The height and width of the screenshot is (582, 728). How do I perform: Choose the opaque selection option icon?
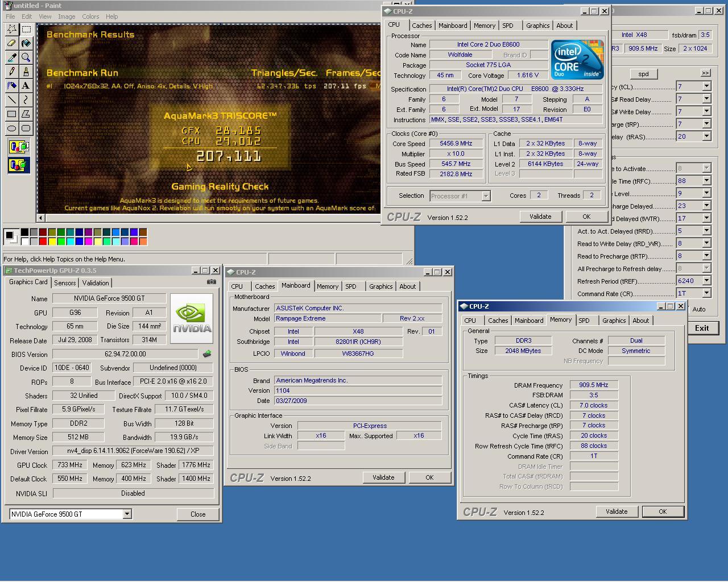click(x=19, y=148)
